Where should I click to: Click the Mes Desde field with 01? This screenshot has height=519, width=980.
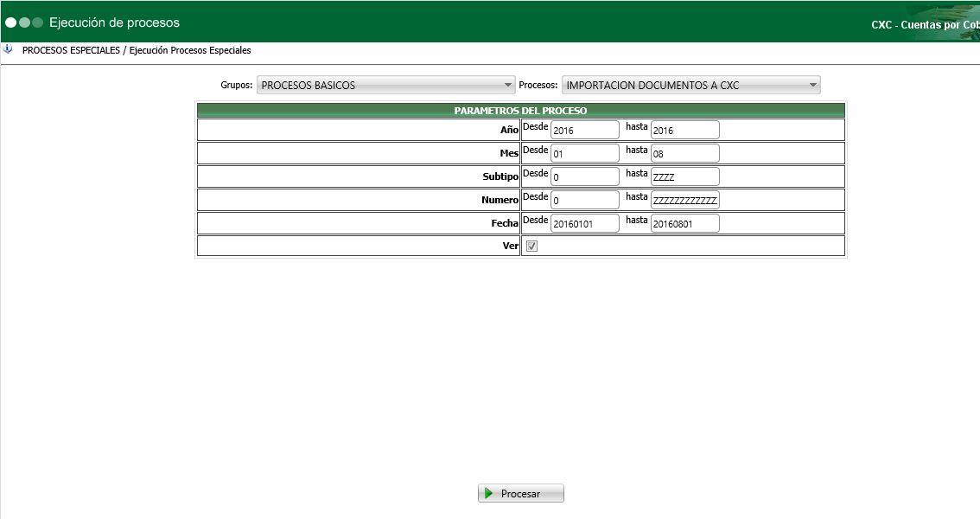(585, 153)
